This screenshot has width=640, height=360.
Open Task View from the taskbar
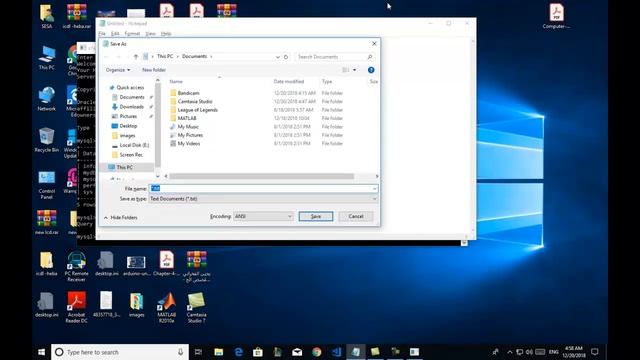click(x=198, y=352)
